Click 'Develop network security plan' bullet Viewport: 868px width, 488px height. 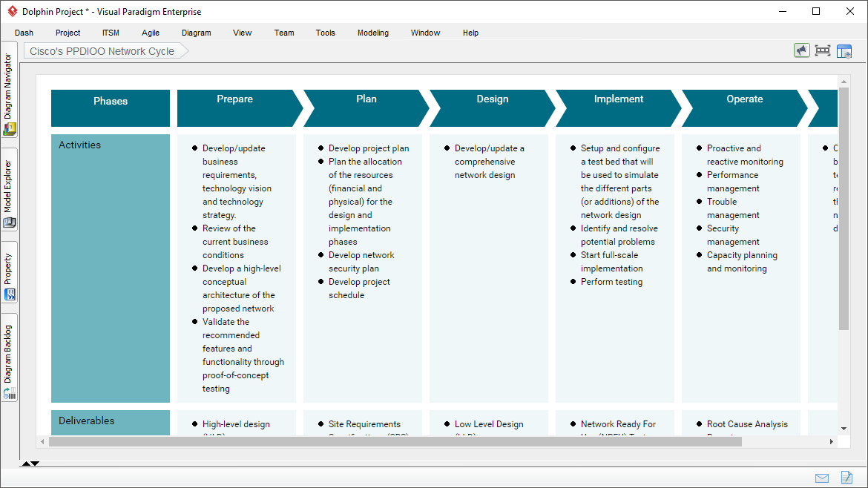coord(361,262)
